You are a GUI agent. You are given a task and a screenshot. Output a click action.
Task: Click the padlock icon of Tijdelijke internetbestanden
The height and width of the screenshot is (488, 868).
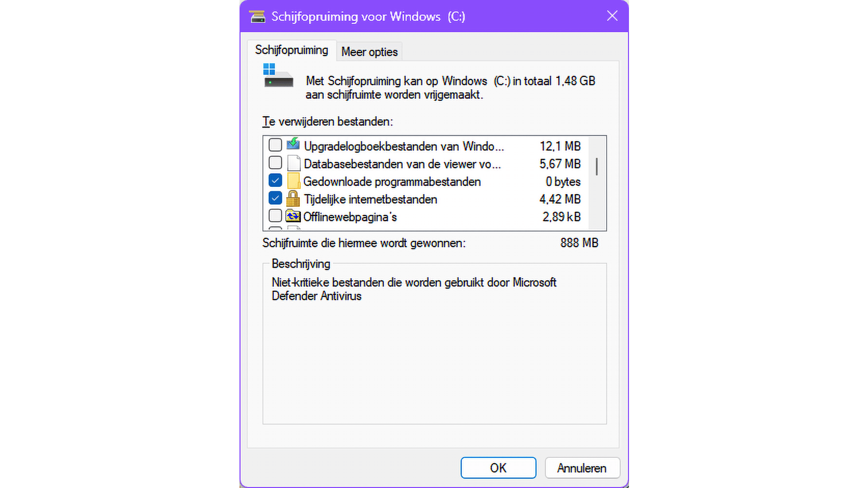pos(293,199)
